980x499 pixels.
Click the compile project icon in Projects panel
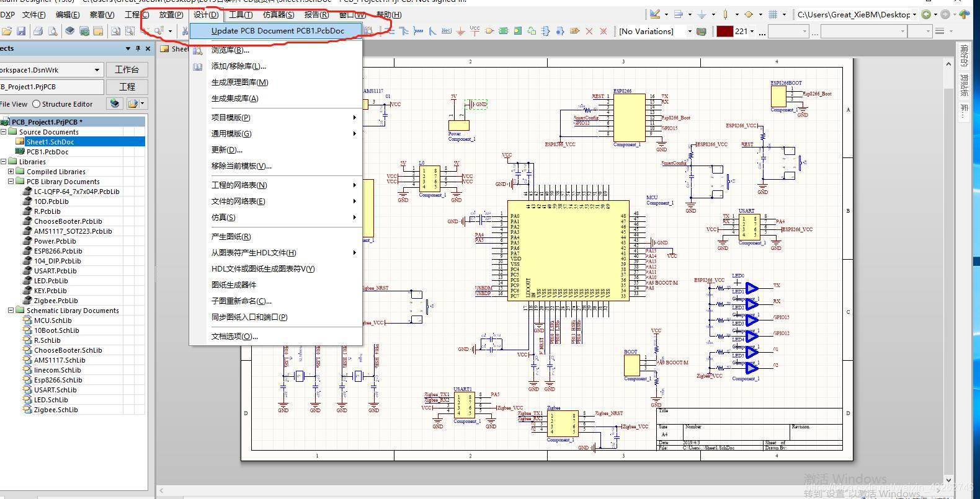pyautogui.click(x=115, y=104)
